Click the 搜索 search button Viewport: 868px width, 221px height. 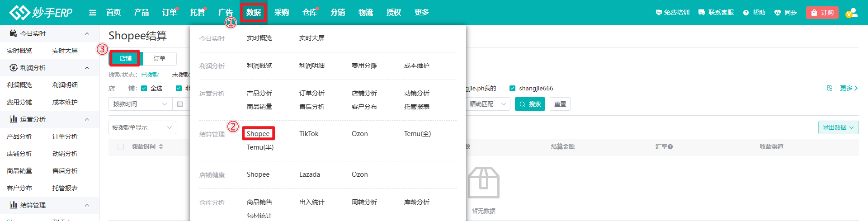(x=530, y=104)
